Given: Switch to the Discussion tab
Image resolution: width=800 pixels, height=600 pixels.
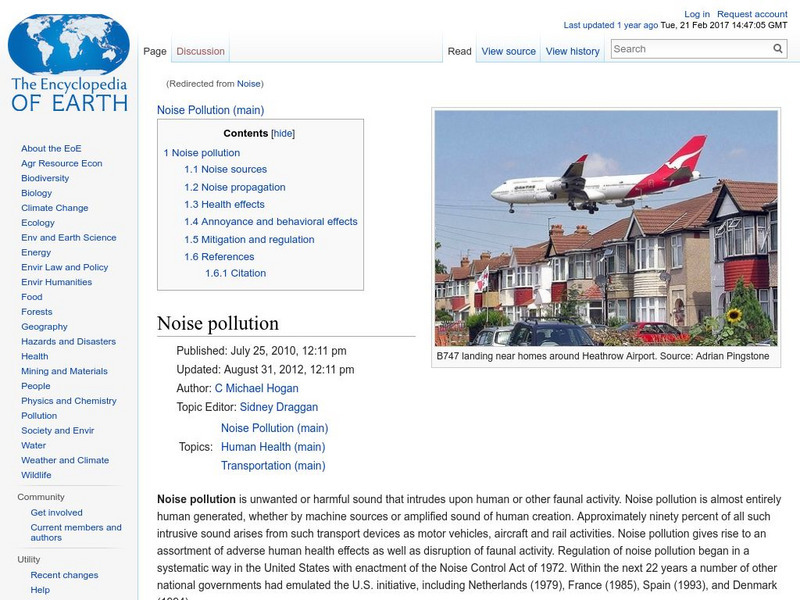Looking at the screenshot, I should coord(200,50).
